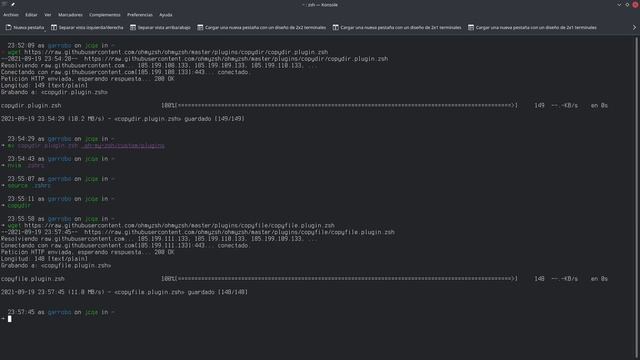The height and width of the screenshot is (360, 640).
Task: Click the first wget copydir.plugin.zsh command URL
Action: (x=176, y=52)
